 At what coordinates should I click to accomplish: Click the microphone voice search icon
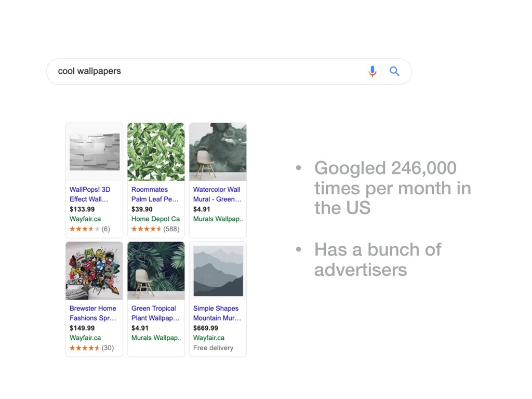pos(372,71)
